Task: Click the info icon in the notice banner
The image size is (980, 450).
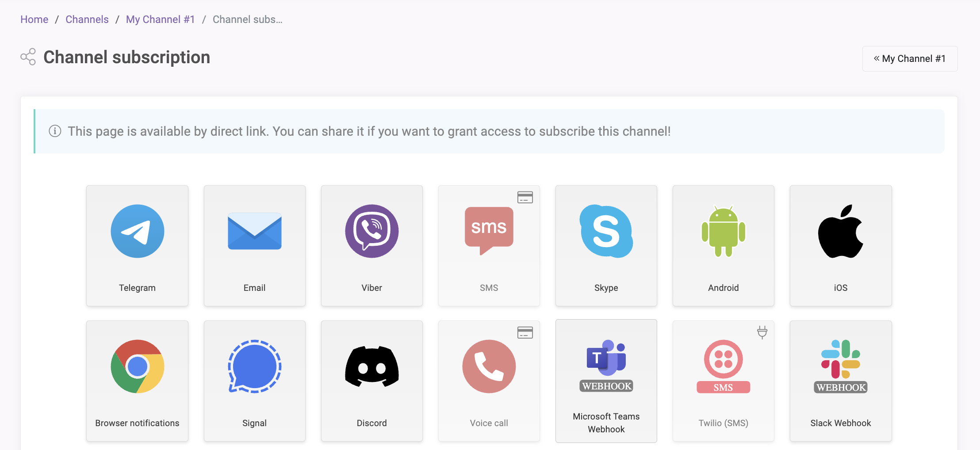Action: tap(55, 131)
